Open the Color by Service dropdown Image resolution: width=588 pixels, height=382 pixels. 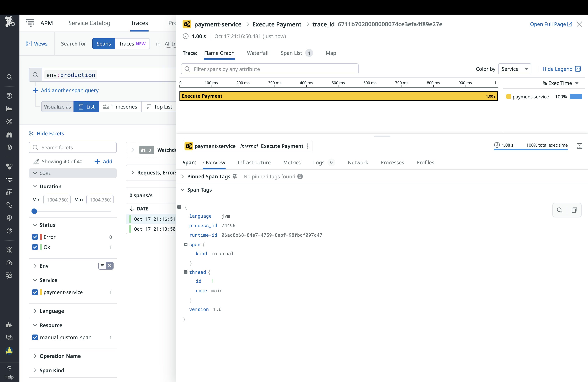pyautogui.click(x=514, y=69)
